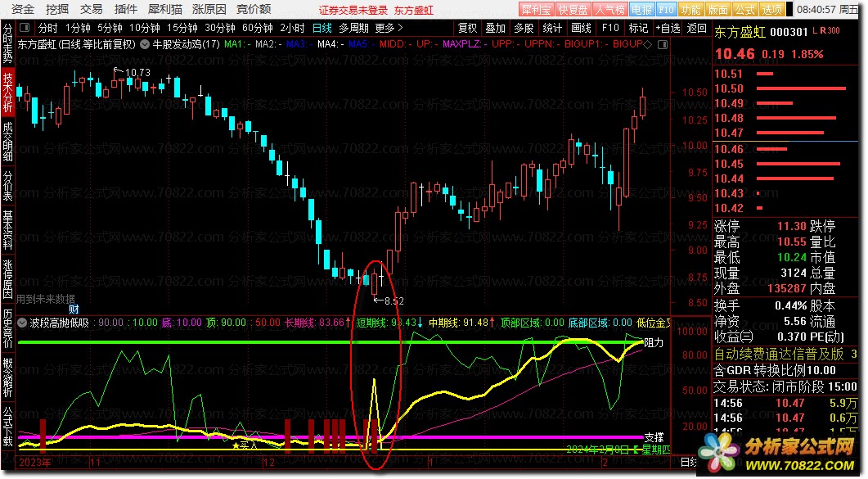
Task: Switch to 5分钟 period
Action: pyautogui.click(x=110, y=28)
